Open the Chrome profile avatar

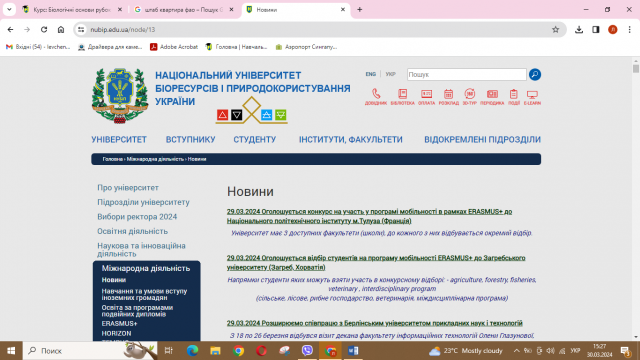click(x=613, y=29)
